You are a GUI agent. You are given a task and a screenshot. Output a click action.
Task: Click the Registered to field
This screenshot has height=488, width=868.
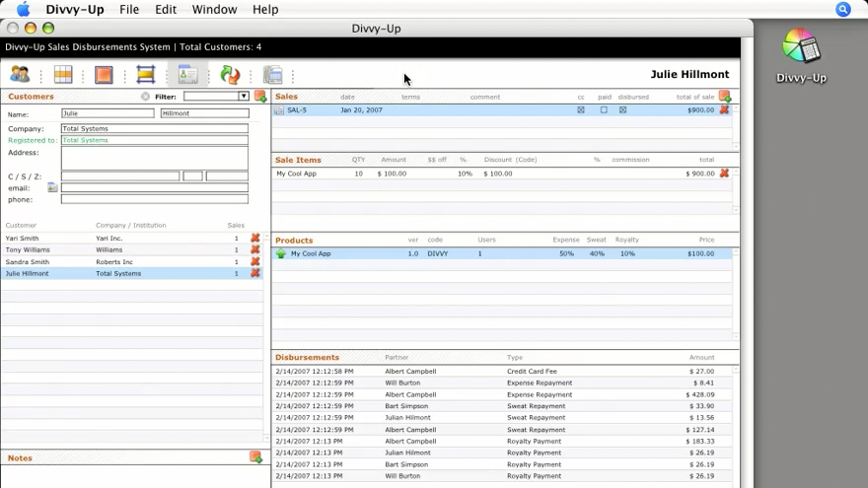point(155,140)
